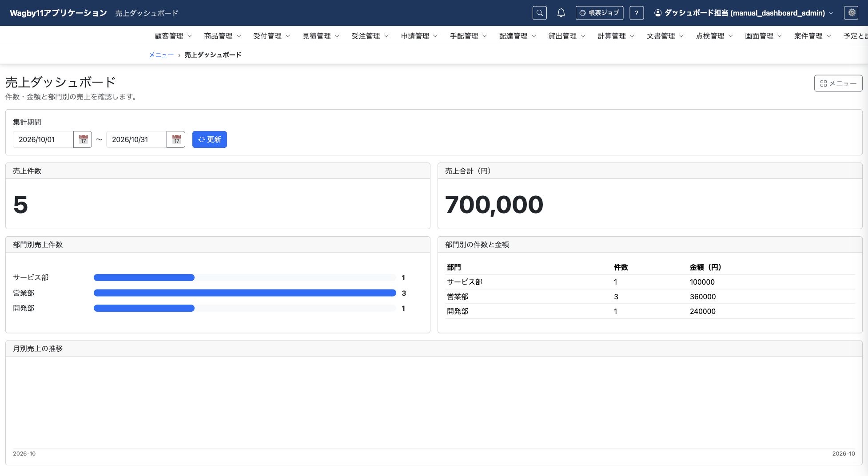
Task: Click the 営業部 progress bar
Action: click(x=245, y=293)
